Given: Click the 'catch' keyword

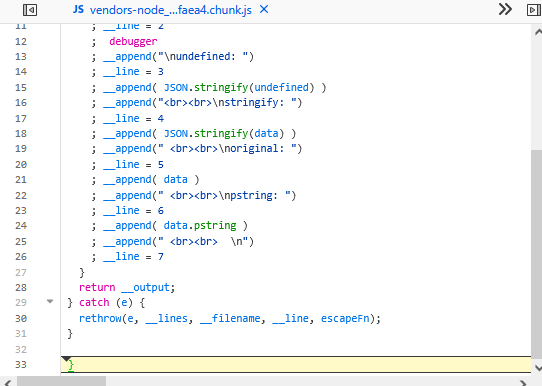Looking at the screenshot, I should [94, 302].
